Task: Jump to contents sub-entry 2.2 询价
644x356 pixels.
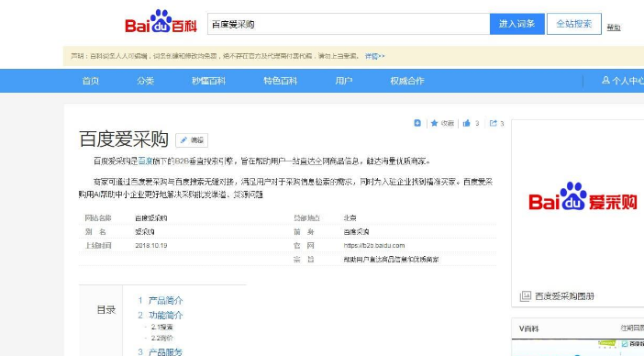Action: coord(161,339)
